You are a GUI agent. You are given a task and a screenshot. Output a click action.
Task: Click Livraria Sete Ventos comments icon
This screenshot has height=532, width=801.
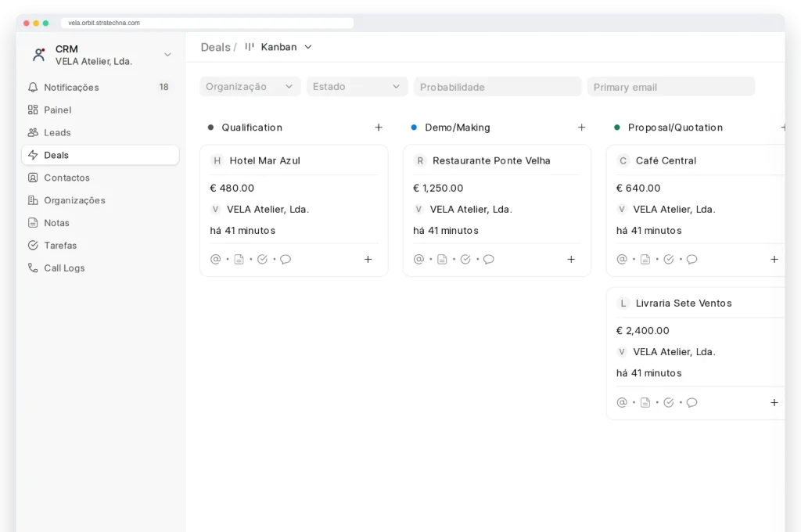click(691, 402)
